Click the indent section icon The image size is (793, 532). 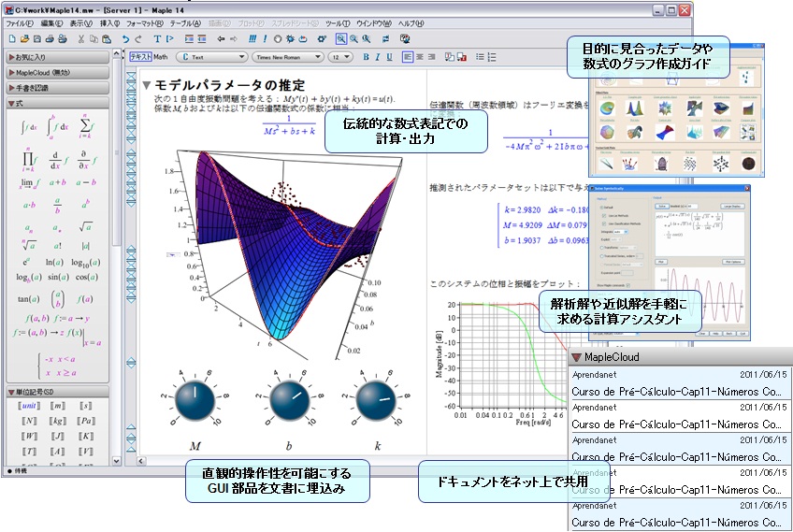click(189, 39)
